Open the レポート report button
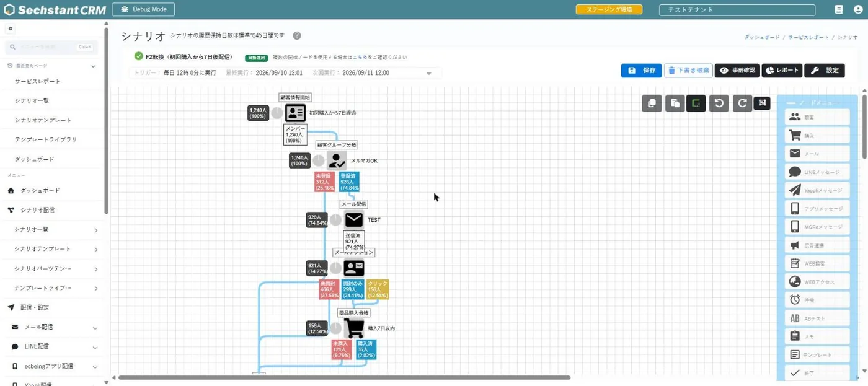This screenshot has height=386, width=868. (x=782, y=71)
